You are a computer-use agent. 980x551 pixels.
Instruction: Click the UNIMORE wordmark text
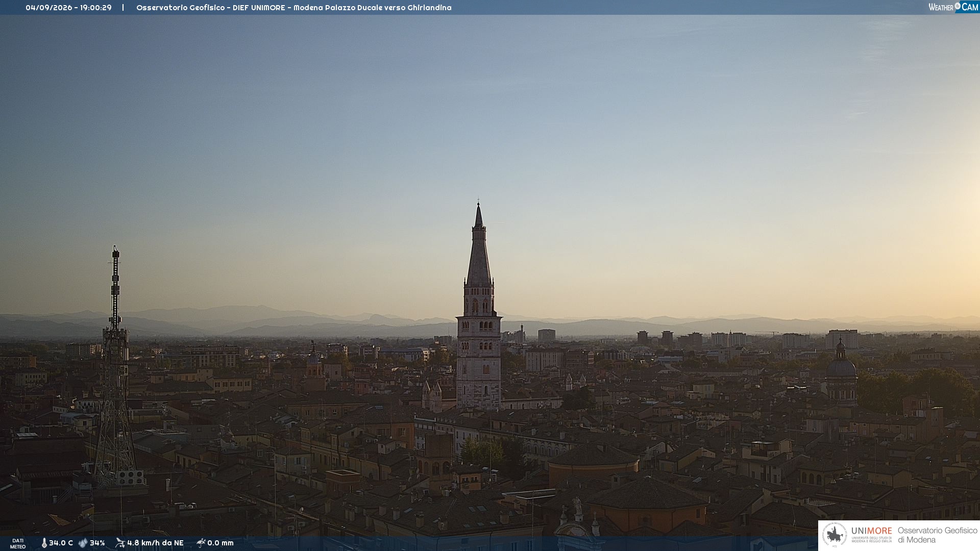tap(872, 531)
